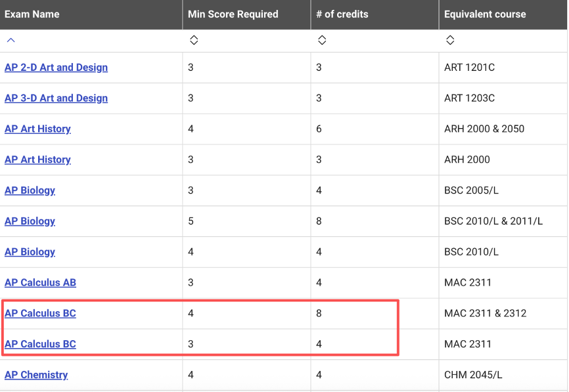Open the AP 3-D Art and Design link

(x=56, y=98)
